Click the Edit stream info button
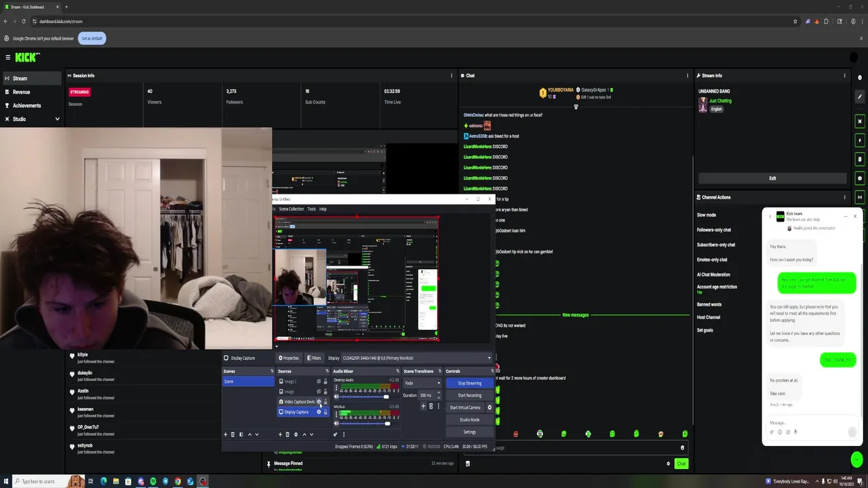Viewport: 868px width, 488px height. click(772, 178)
